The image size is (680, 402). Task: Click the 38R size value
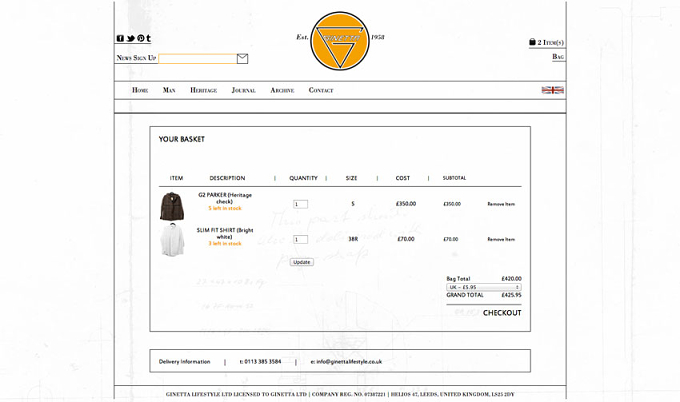[x=353, y=239]
